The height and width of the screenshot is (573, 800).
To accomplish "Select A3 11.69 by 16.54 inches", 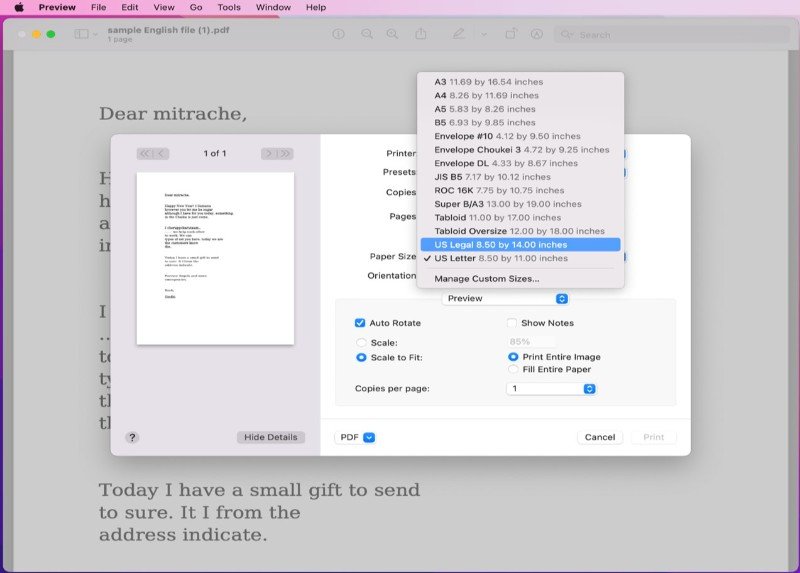I will pyautogui.click(x=520, y=82).
